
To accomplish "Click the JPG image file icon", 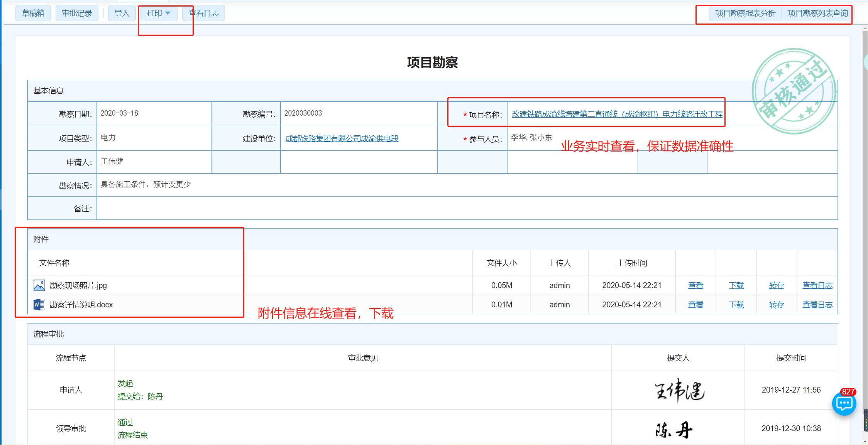I will click(39, 285).
